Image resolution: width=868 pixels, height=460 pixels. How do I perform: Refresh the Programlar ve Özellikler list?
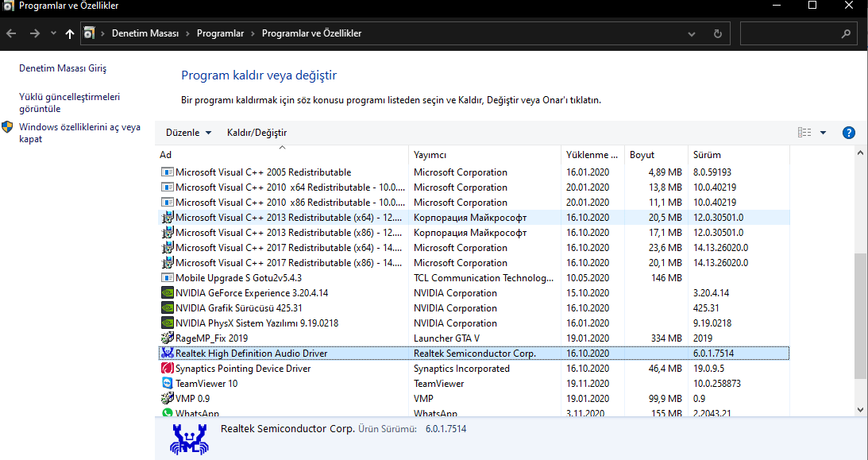click(718, 34)
